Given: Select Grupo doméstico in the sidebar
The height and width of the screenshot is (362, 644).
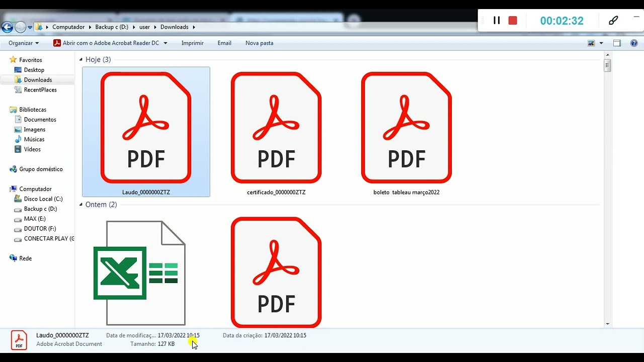Looking at the screenshot, I should [x=41, y=169].
